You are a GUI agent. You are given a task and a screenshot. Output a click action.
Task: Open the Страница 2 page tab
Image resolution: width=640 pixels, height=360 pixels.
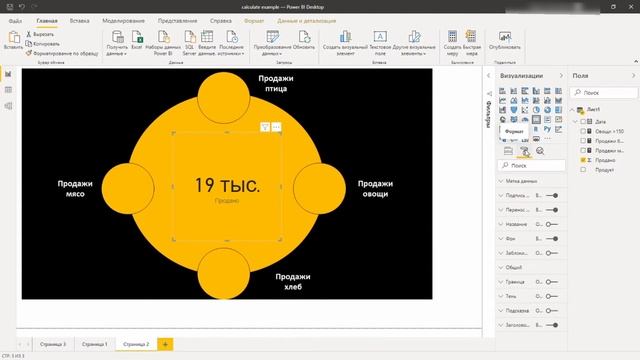tap(136, 344)
